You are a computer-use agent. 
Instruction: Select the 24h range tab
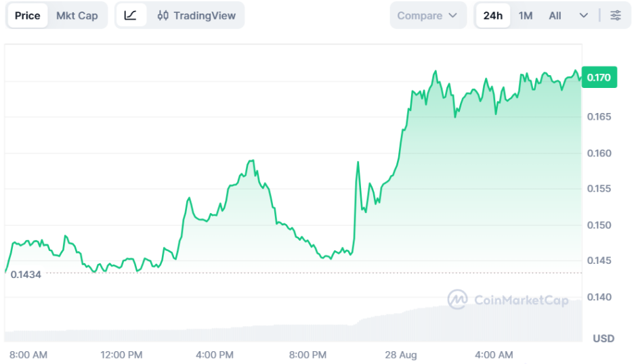[x=493, y=16]
